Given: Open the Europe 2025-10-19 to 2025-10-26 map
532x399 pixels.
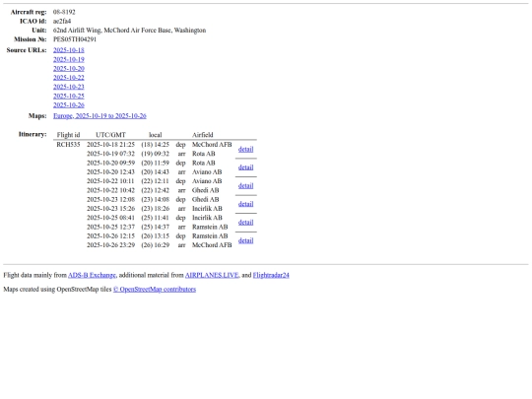Looking at the screenshot, I should click(100, 116).
